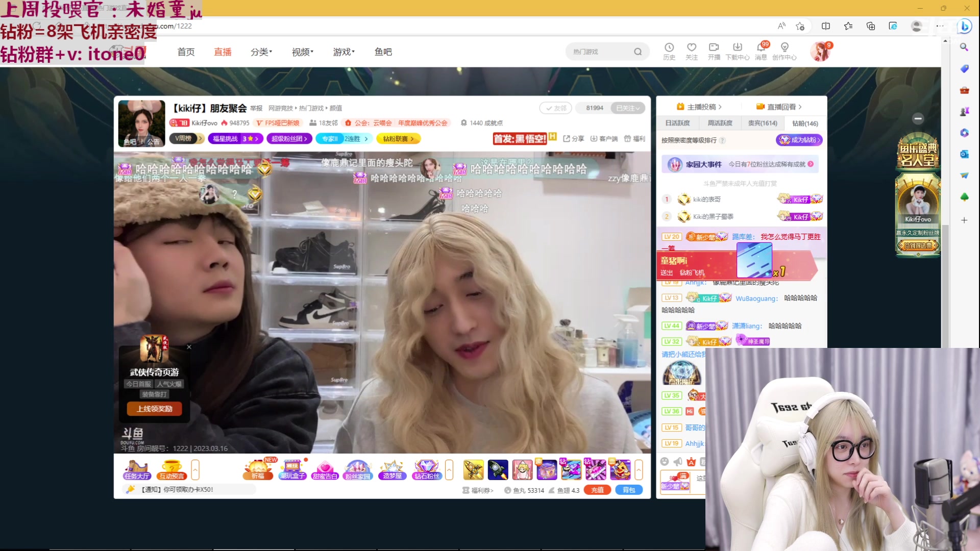Image resolution: width=980 pixels, height=551 pixels.
Task: Expand the task panel up-arrow after 互动预言
Action: [x=195, y=470]
